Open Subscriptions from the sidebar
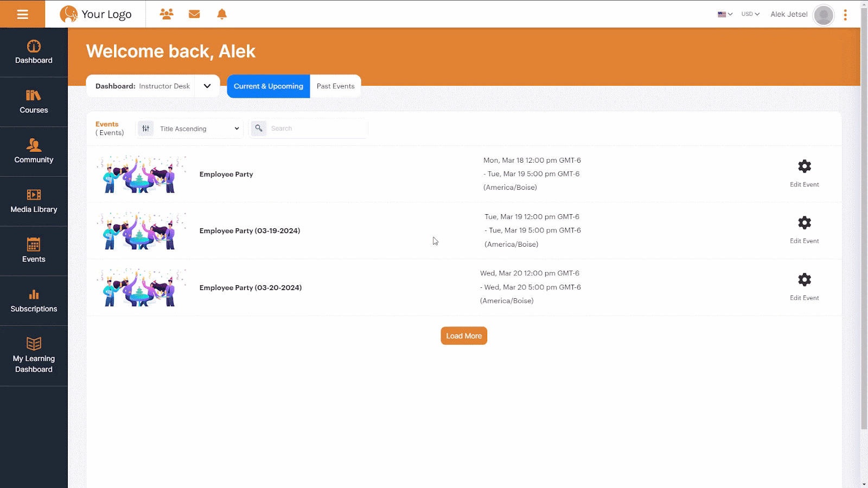 34,301
